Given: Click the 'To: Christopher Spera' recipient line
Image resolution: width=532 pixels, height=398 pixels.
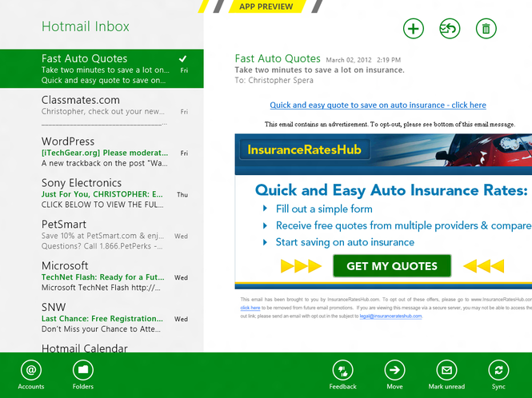Looking at the screenshot, I should 274,81.
